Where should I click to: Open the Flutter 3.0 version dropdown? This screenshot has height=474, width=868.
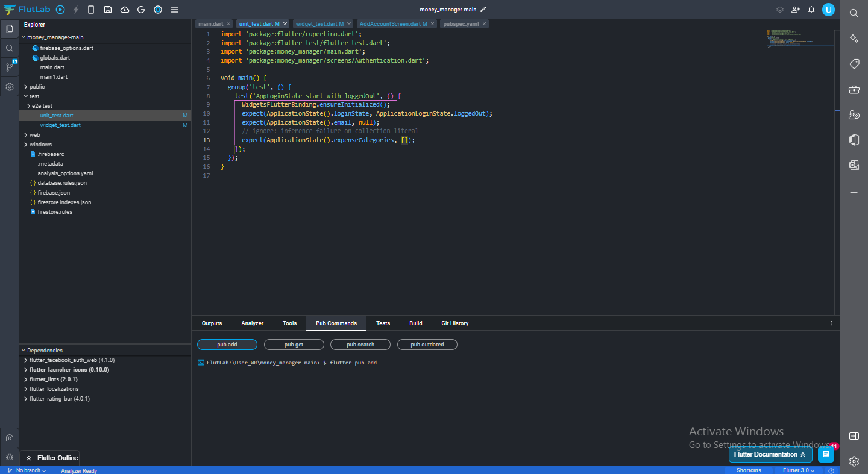coord(799,470)
